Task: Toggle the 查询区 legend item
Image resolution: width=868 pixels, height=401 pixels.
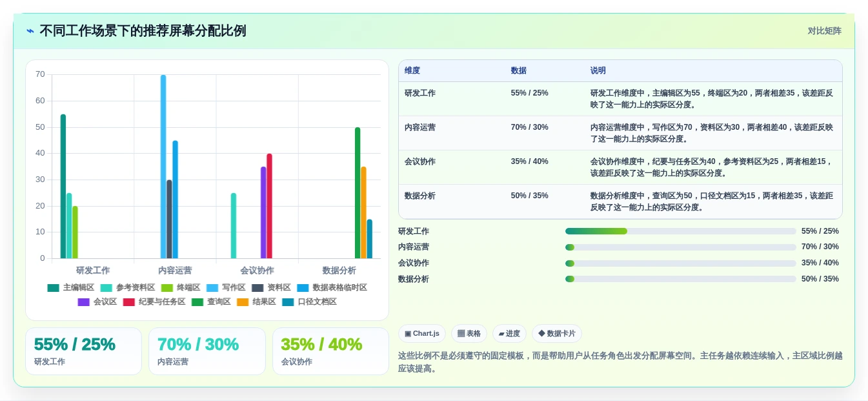Action: (211, 302)
